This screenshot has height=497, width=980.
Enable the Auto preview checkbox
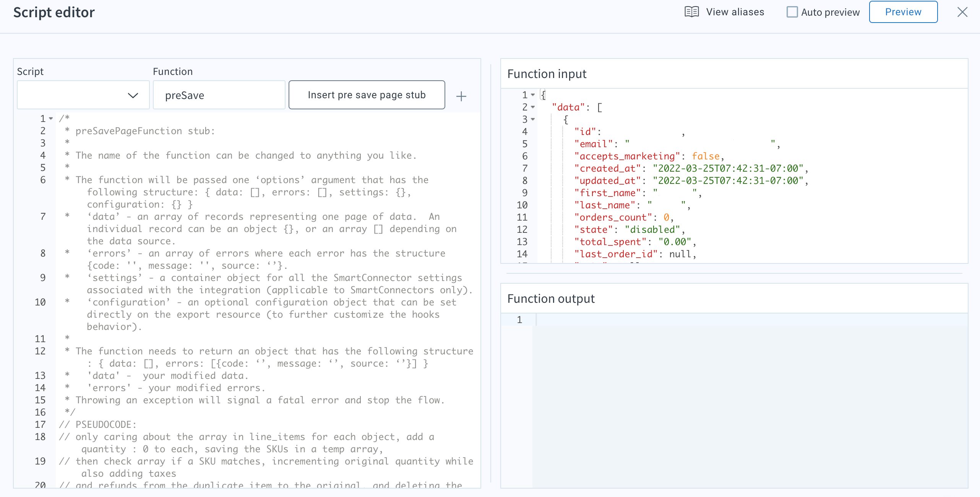click(x=792, y=12)
